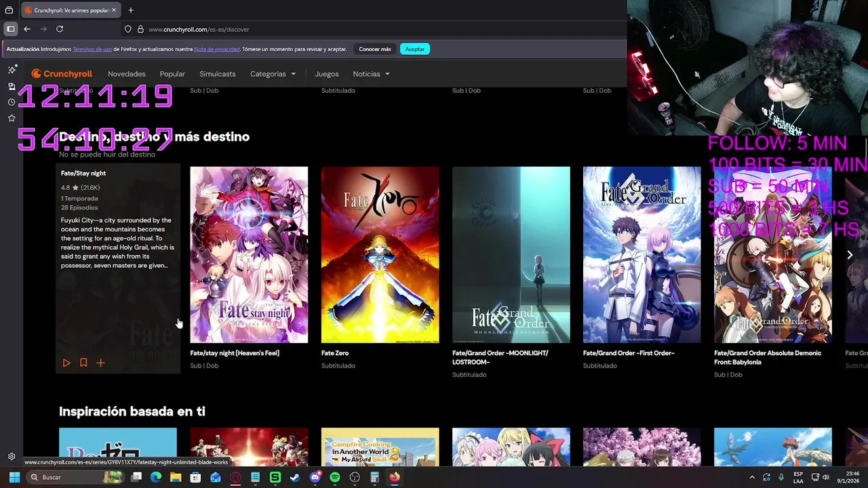Viewport: 868px width, 488px height.
Task: Open Popular in Crunchyroll navigation
Action: pyautogui.click(x=172, y=74)
